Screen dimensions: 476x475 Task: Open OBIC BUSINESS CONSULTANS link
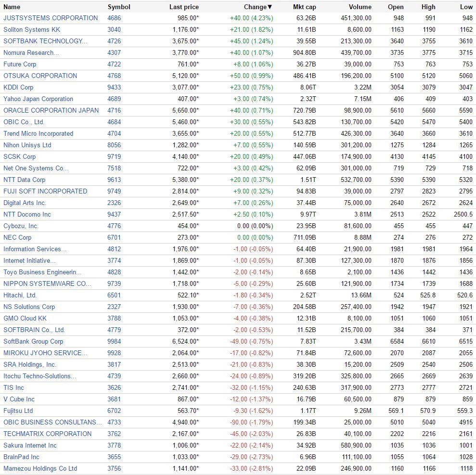52,422
